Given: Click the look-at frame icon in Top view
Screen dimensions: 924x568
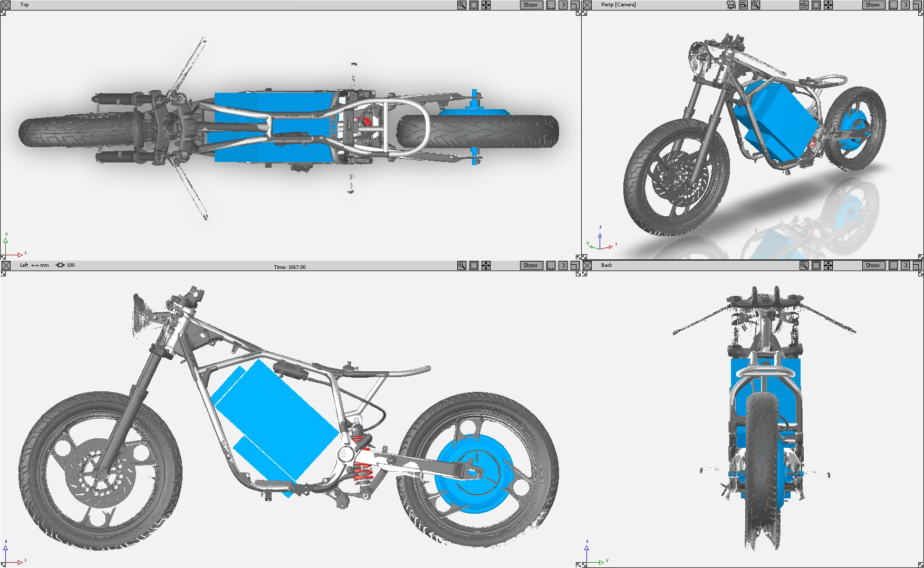Looking at the screenshot, I should click(x=474, y=5).
